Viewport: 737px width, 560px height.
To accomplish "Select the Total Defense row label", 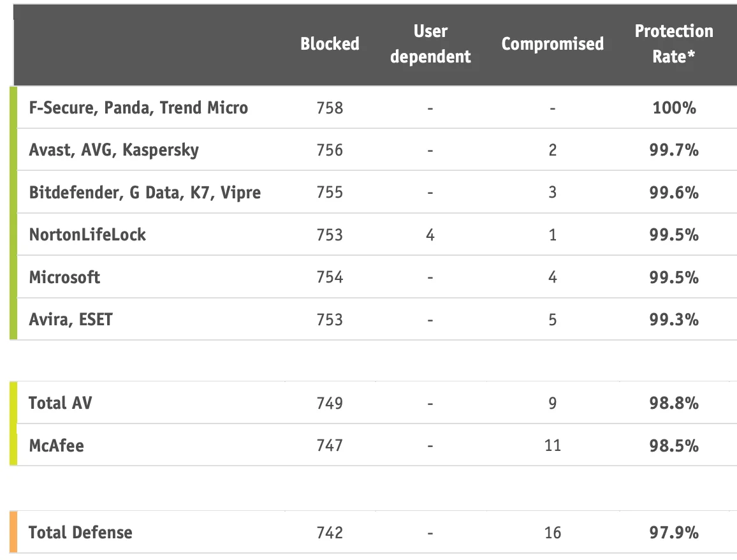I will (80, 533).
